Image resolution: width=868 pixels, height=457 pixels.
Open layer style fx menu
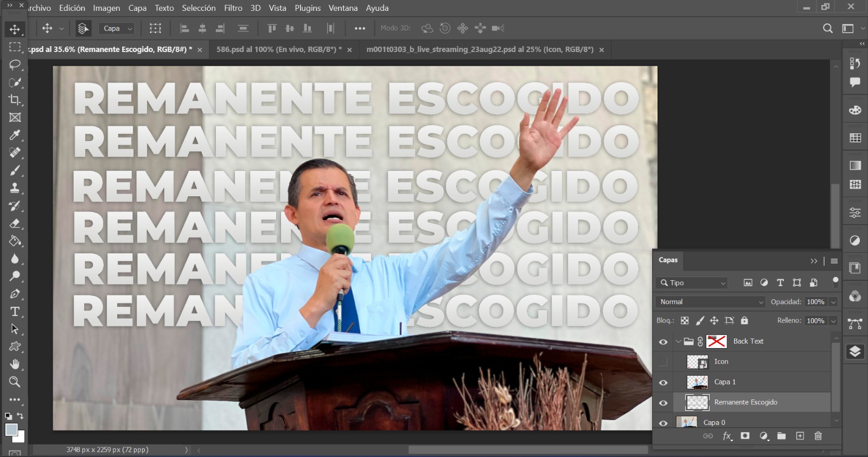[x=727, y=436]
